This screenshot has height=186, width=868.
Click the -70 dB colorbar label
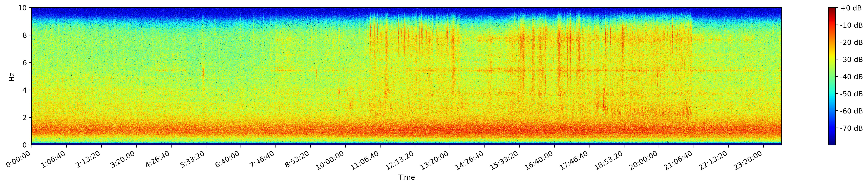852,128
